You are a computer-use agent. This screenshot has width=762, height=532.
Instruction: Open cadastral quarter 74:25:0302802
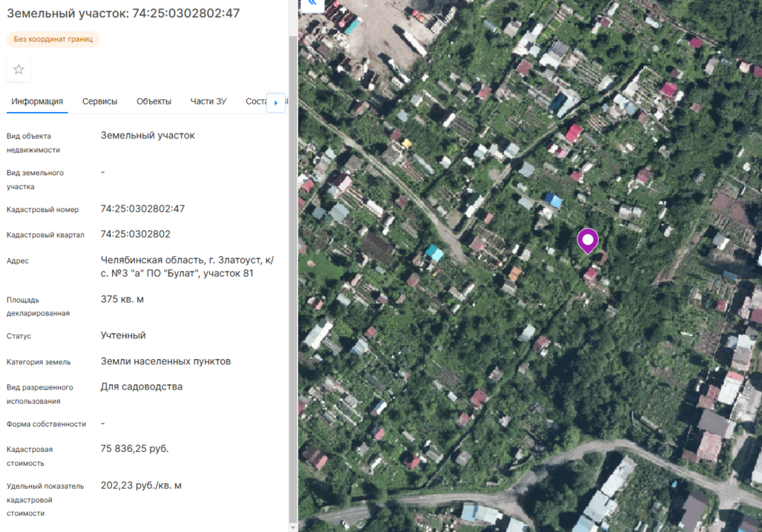click(136, 234)
